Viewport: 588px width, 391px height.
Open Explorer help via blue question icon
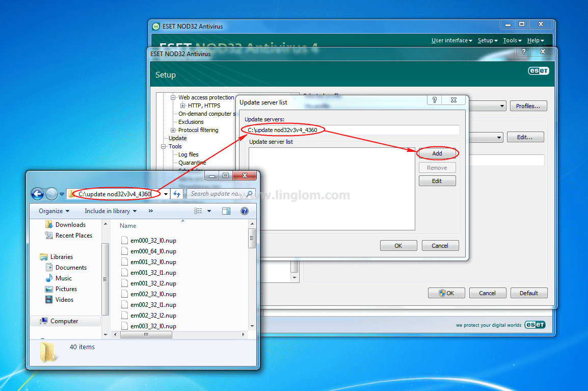[245, 211]
